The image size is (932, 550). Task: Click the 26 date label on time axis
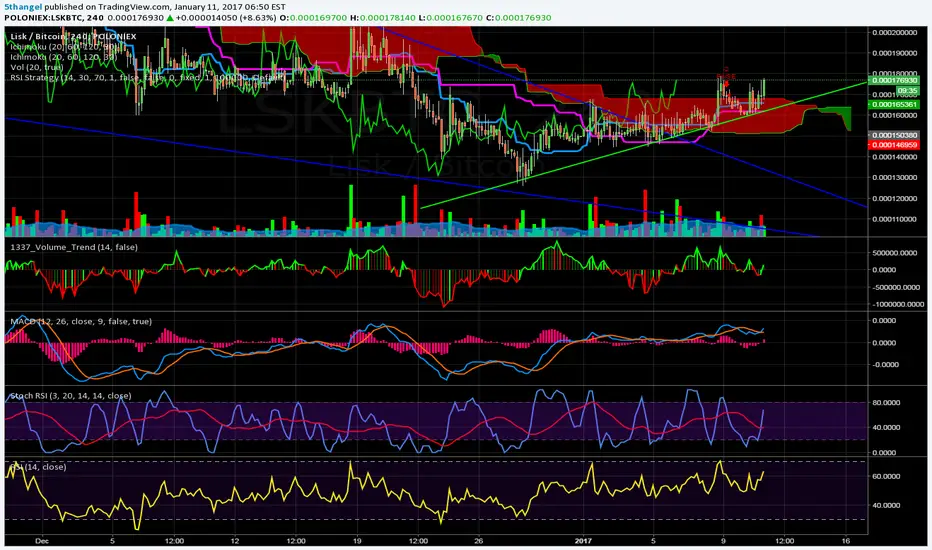(479, 541)
